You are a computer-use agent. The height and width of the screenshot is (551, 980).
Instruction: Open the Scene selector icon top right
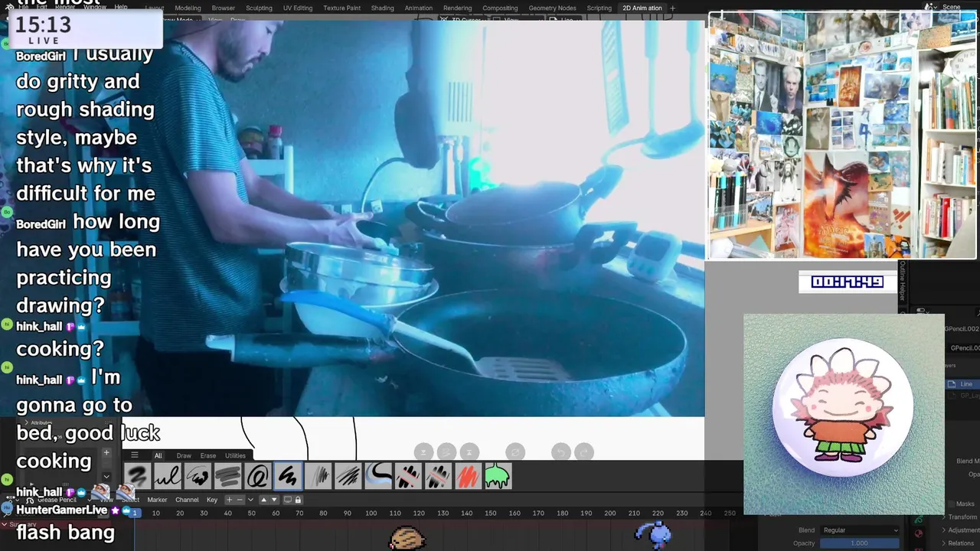click(932, 7)
